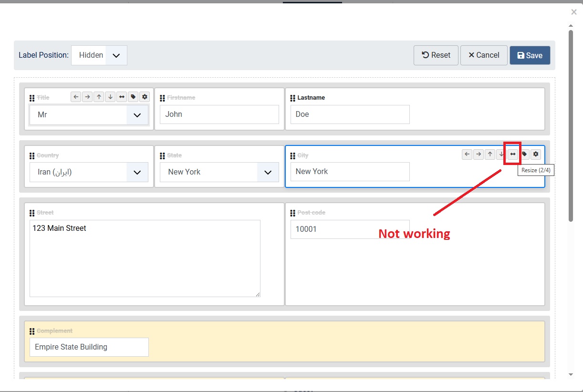The width and height of the screenshot is (583, 392).
Task: Click the move-down arrow on Title field
Action: tap(110, 97)
